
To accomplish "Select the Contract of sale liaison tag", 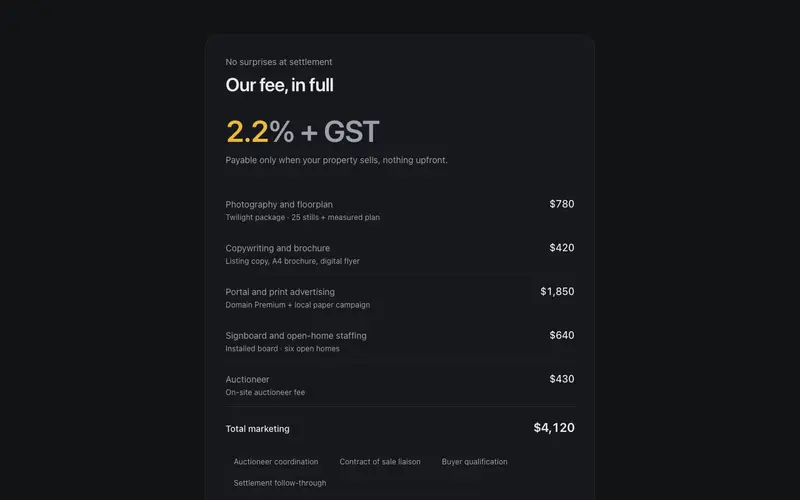I will tap(380, 462).
